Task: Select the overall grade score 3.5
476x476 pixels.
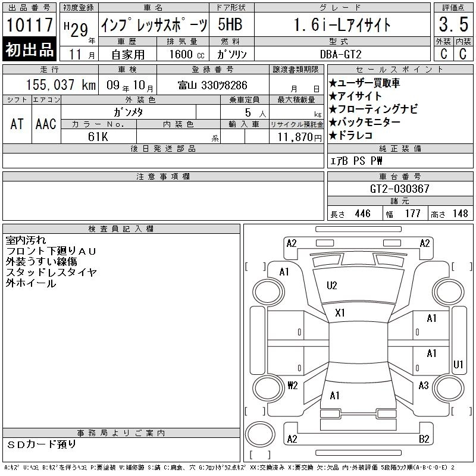Action: 452,26
